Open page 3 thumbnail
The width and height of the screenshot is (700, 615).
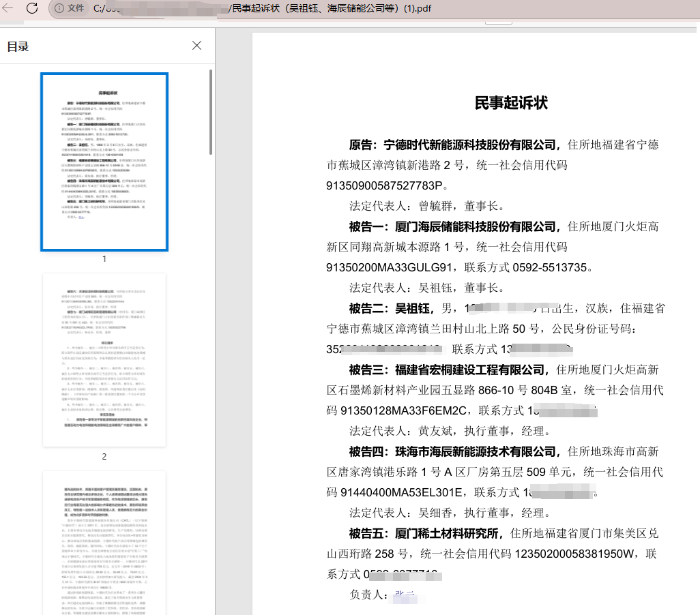tap(104, 543)
